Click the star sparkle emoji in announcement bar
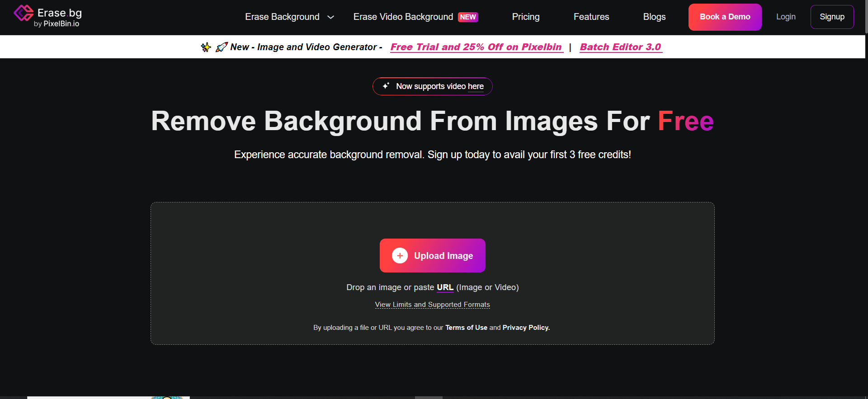 206,47
